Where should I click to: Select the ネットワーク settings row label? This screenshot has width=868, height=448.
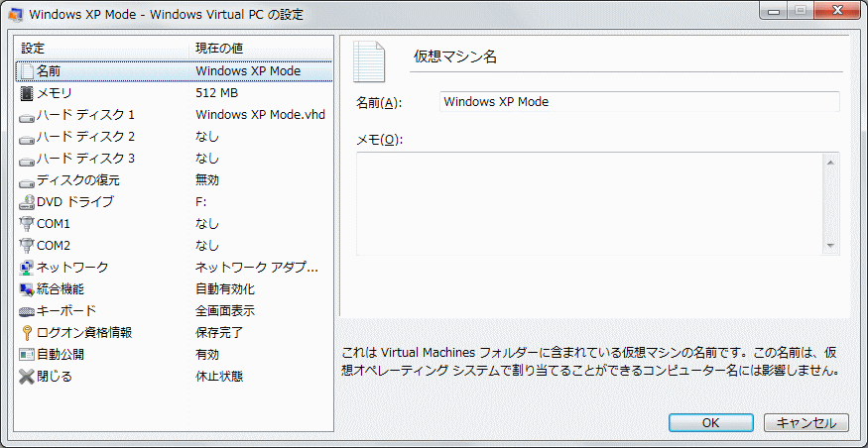[x=72, y=268]
